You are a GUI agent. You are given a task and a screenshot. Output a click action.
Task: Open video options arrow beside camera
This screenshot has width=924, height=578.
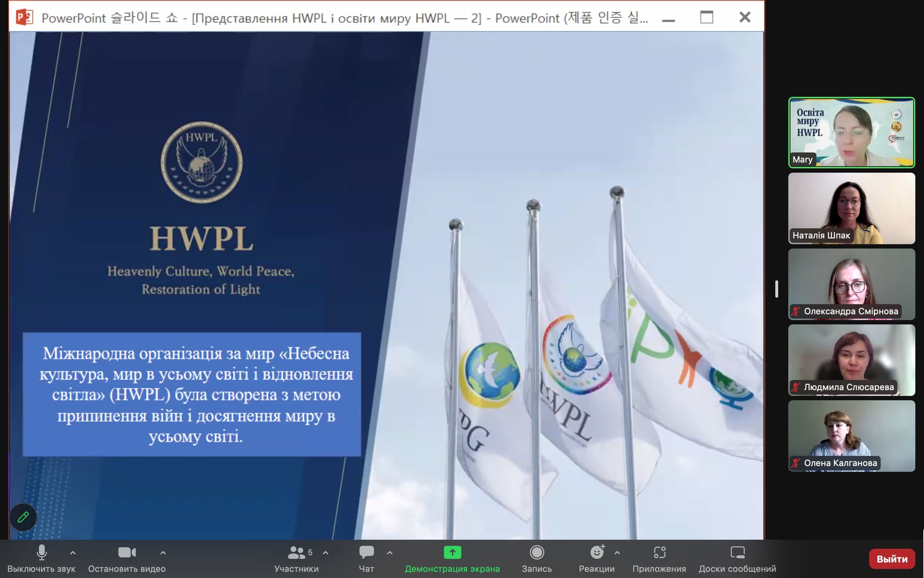click(x=163, y=552)
